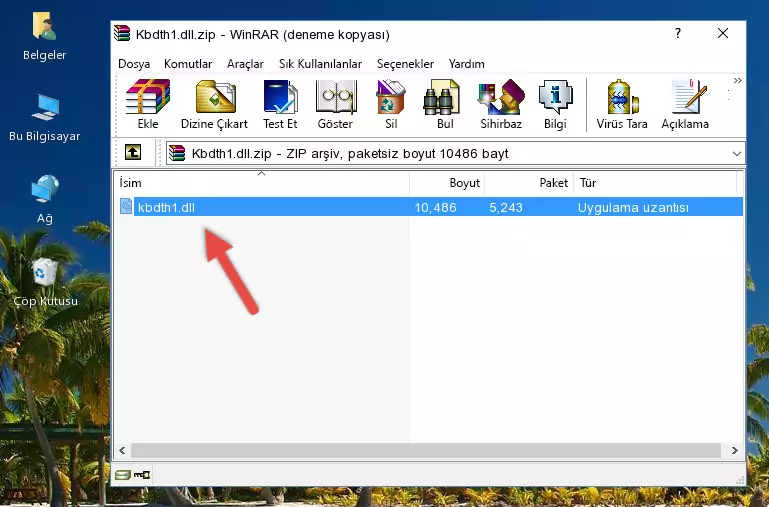Go up one folder level

(133, 152)
